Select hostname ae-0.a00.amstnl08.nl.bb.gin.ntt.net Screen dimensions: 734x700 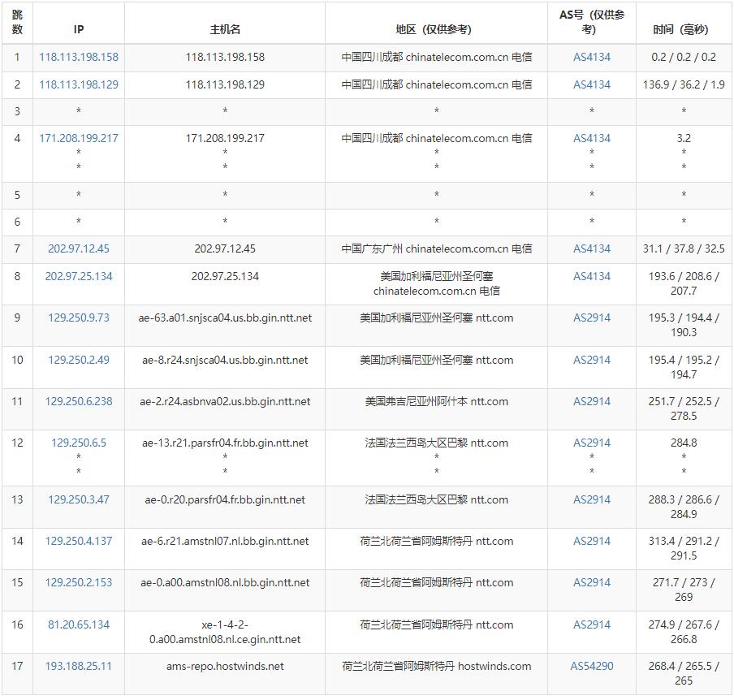pyautogui.click(x=225, y=582)
